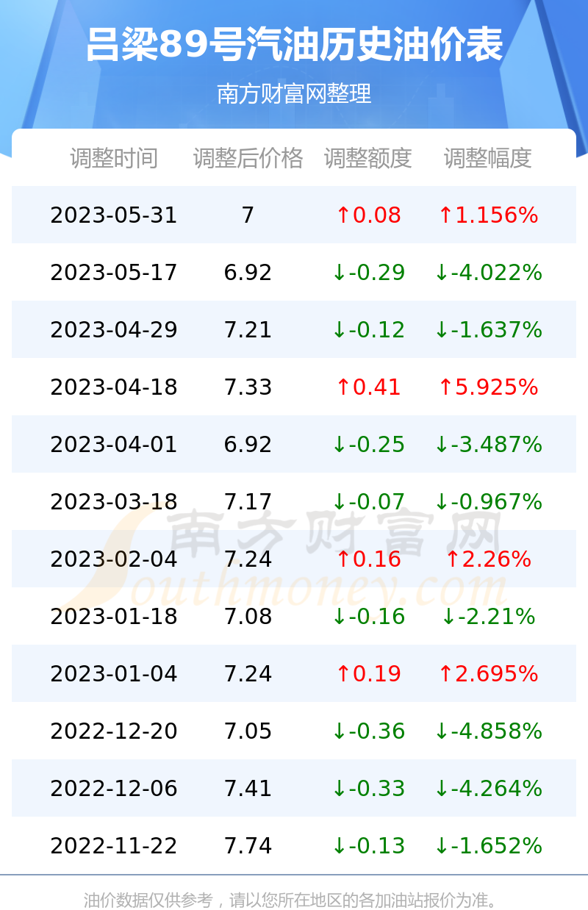Click the red ↑0.08 adjustment value
588x910 pixels.
click(368, 215)
